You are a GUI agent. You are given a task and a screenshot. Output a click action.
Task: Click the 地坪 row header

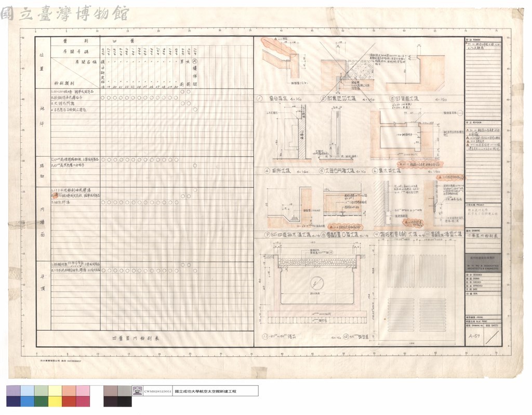[42, 116]
